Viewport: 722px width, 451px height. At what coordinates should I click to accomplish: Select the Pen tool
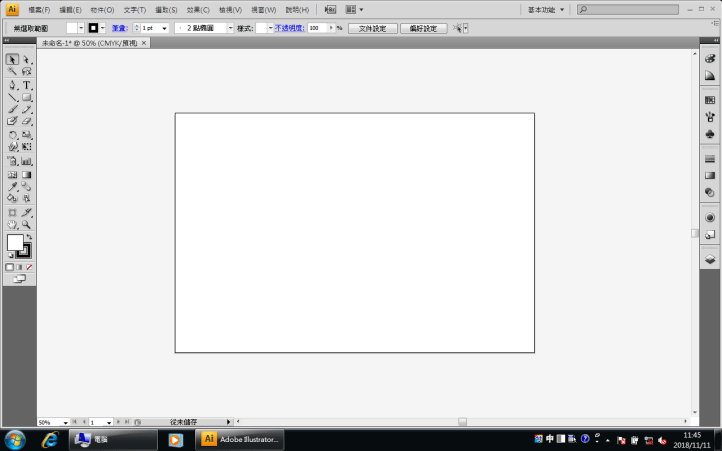click(13, 85)
